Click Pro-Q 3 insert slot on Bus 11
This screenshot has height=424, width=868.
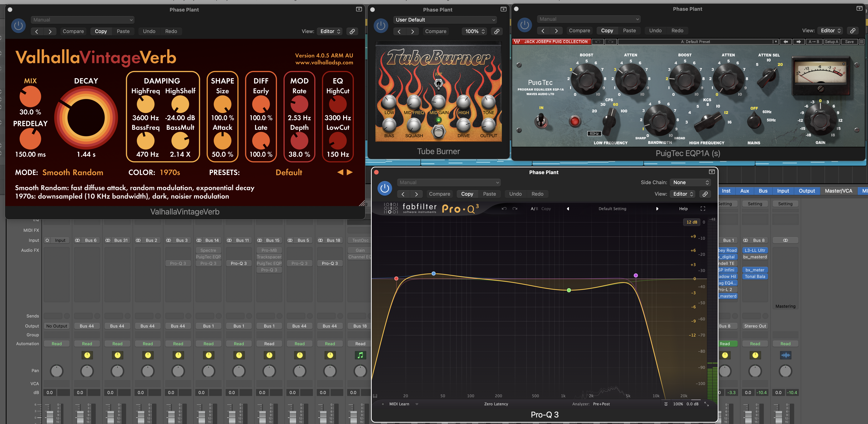pos(239,263)
